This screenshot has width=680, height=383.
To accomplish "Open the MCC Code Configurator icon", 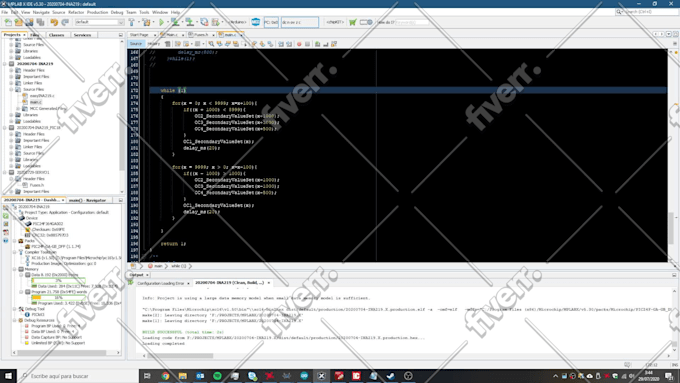I will (x=255, y=22).
